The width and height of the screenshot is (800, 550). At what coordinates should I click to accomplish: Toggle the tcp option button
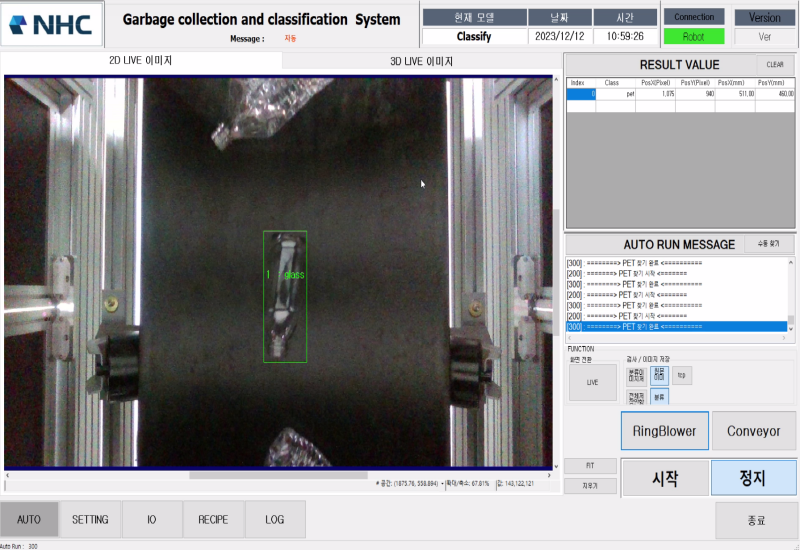click(x=682, y=376)
